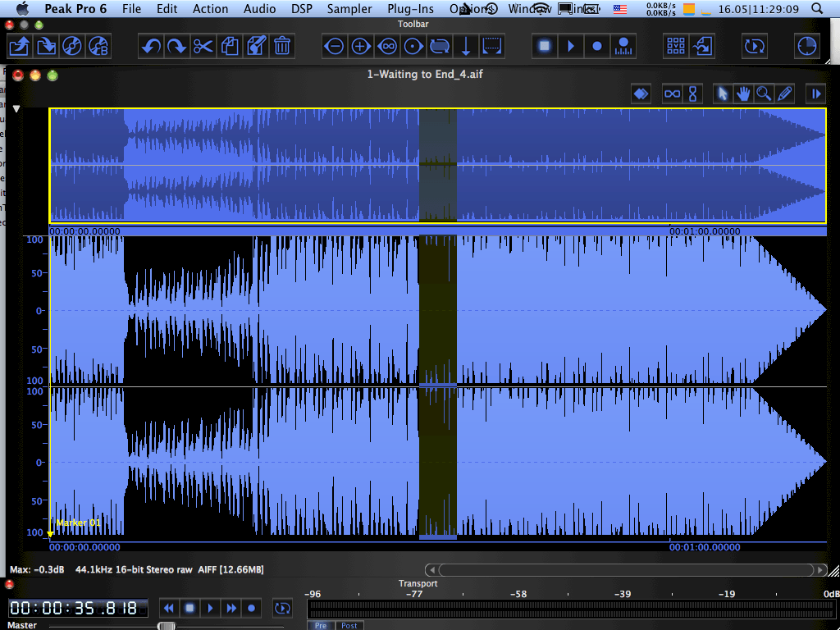
Task: Toggle loop in Transport panel
Action: click(x=282, y=608)
